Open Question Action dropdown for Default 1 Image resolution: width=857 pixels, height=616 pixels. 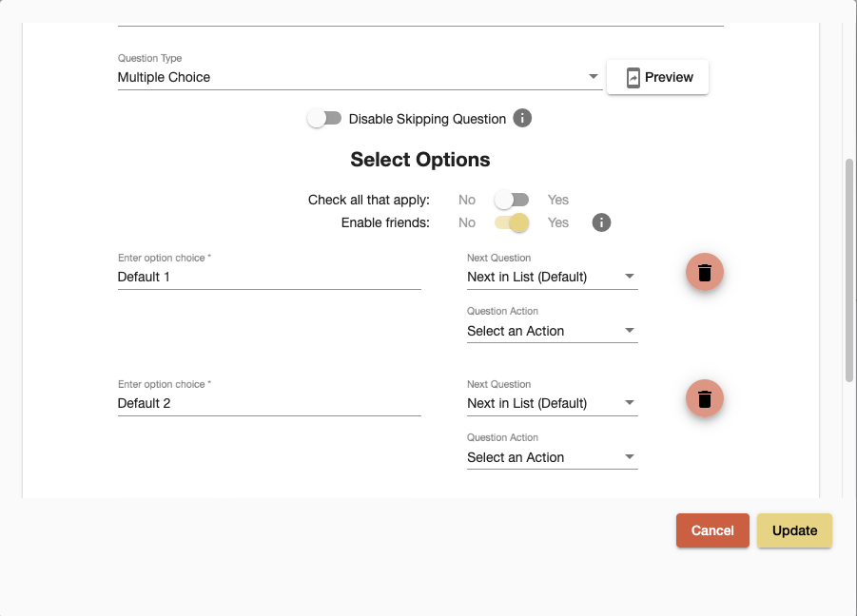[x=552, y=331]
